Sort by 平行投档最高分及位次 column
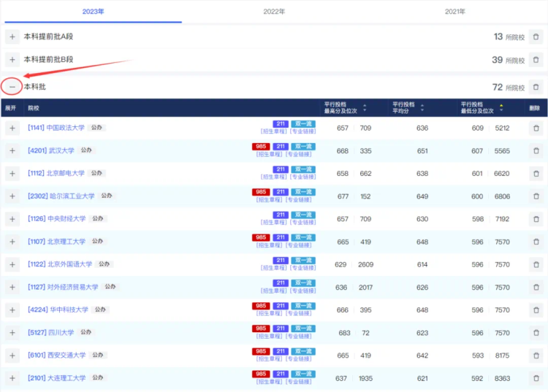 click(x=365, y=108)
